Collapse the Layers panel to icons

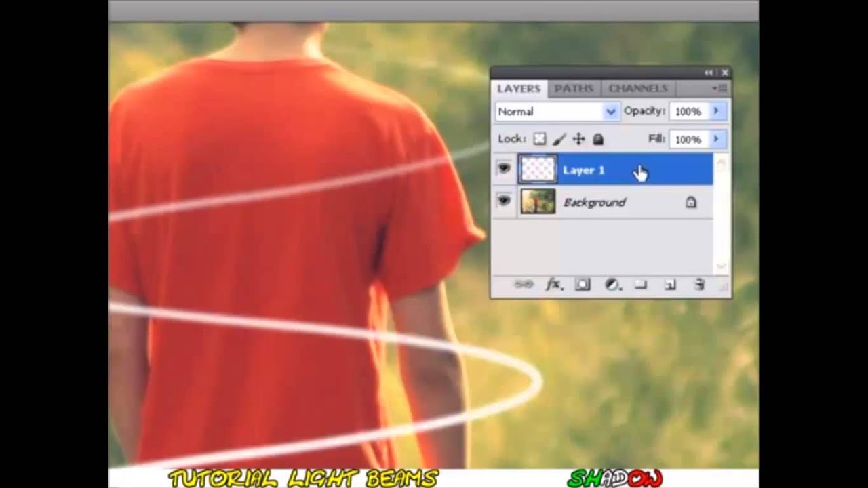coord(709,73)
